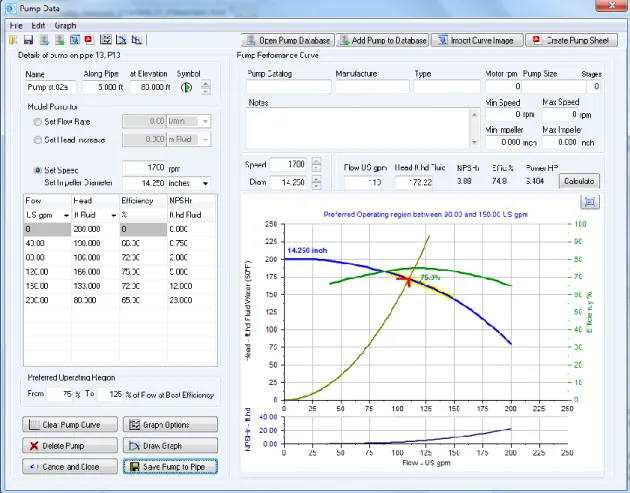The height and width of the screenshot is (493, 630).
Task: Increase Speed with the up spinner
Action: click(317, 161)
